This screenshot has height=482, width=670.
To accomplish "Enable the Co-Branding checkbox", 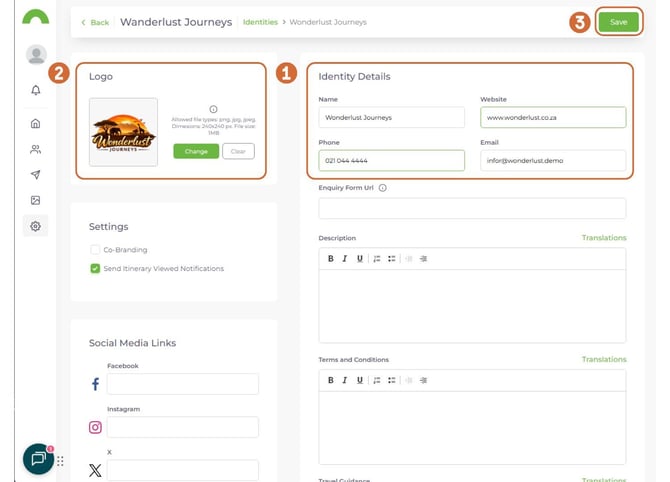I will point(95,249).
